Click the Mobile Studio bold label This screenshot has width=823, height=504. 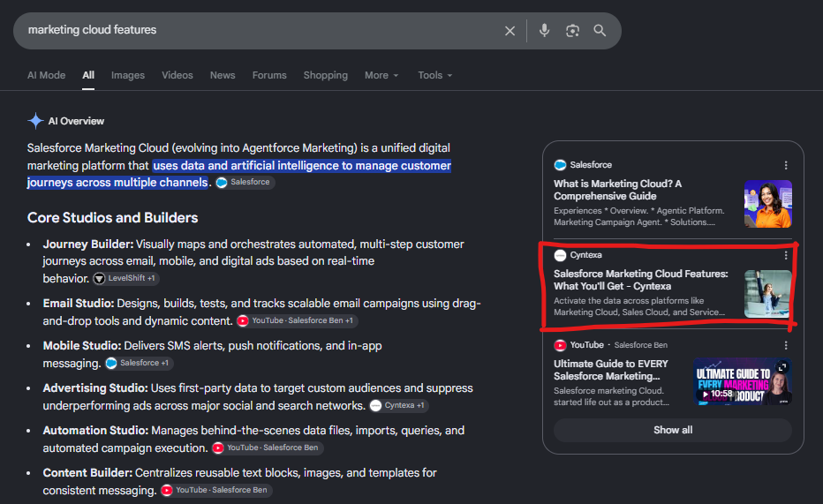[82, 346]
